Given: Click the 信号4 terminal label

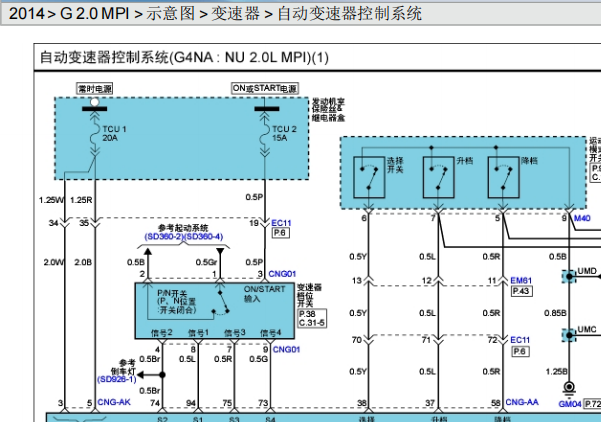Looking at the screenshot, I should [x=271, y=333].
